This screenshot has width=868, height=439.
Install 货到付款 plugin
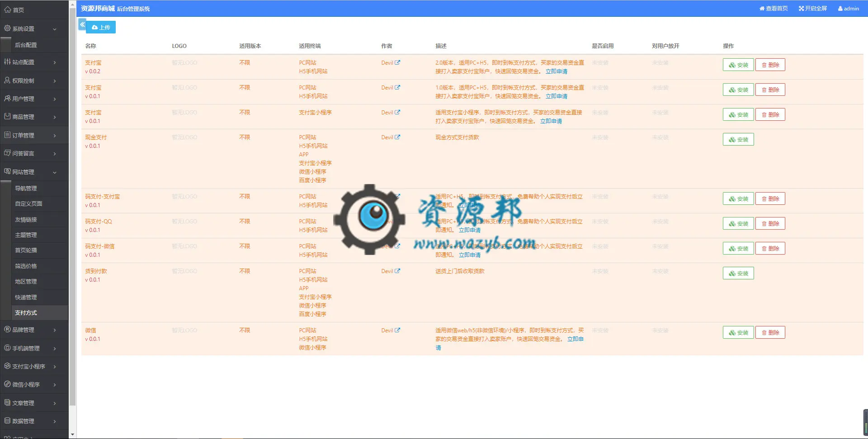point(738,273)
